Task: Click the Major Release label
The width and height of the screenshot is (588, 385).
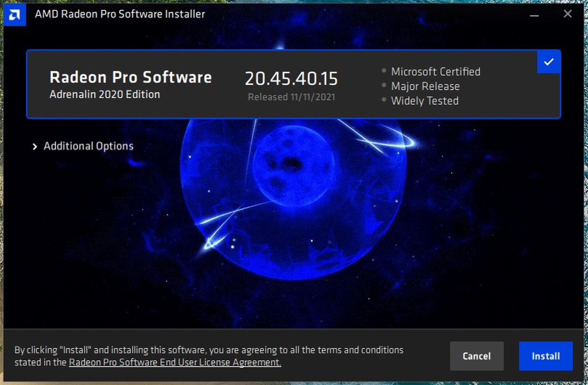Action: click(425, 86)
